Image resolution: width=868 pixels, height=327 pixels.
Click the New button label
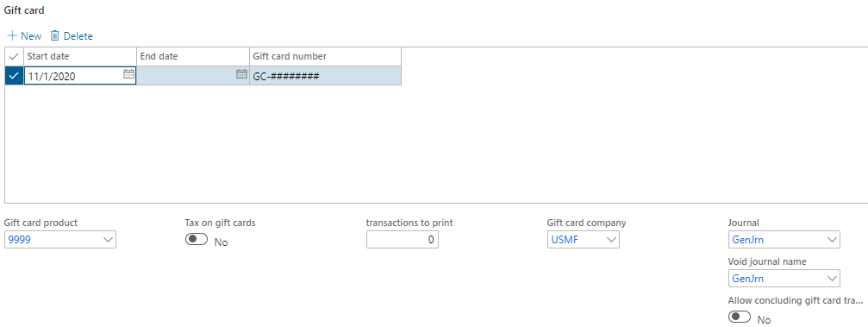coord(31,36)
